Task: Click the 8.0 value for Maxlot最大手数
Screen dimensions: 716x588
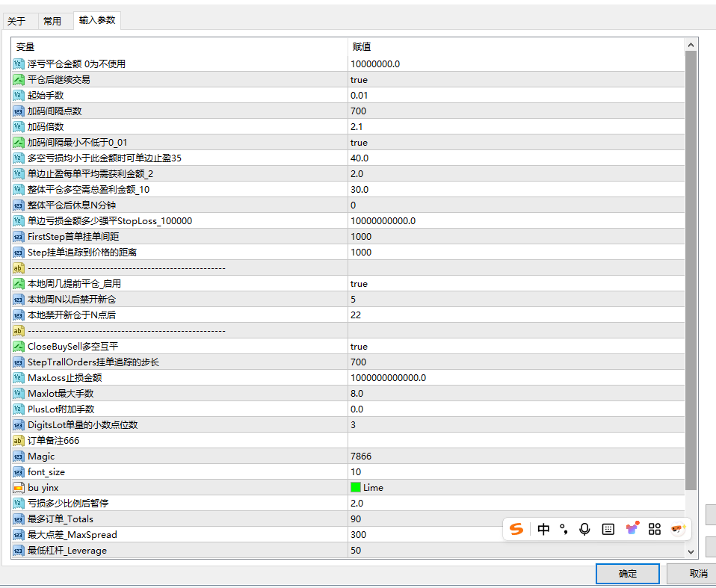Action: (357, 394)
